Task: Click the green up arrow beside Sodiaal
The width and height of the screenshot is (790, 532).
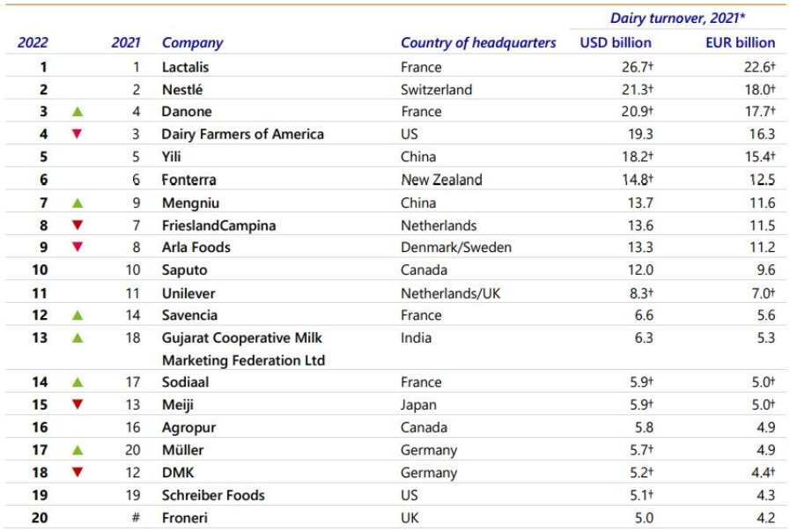Action: pyautogui.click(x=78, y=382)
